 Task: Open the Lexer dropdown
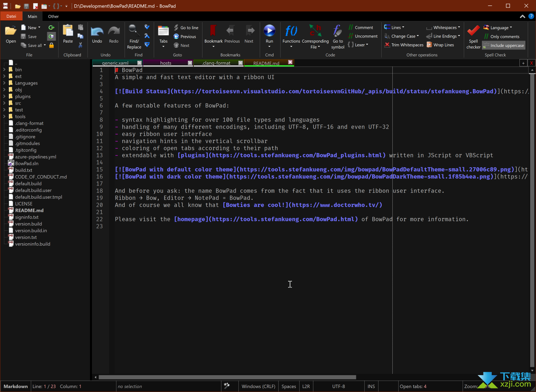point(358,45)
